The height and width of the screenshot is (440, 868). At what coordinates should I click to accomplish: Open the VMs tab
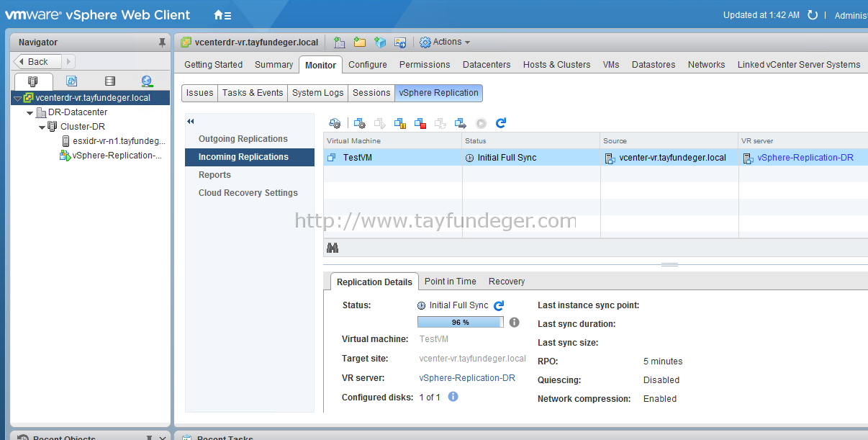[x=611, y=64]
